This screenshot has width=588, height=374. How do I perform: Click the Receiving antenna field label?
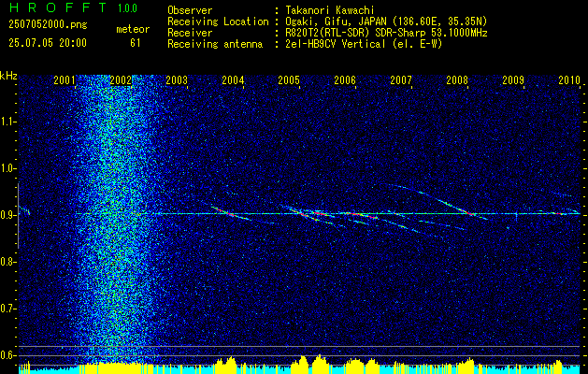click(x=215, y=44)
